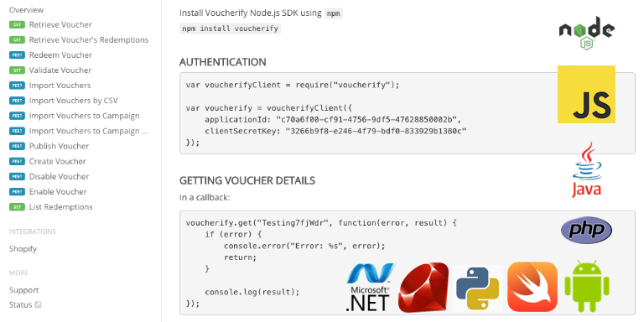This screenshot has width=644, height=322.
Task: Click the orange Swift bird logo
Action: (x=532, y=287)
